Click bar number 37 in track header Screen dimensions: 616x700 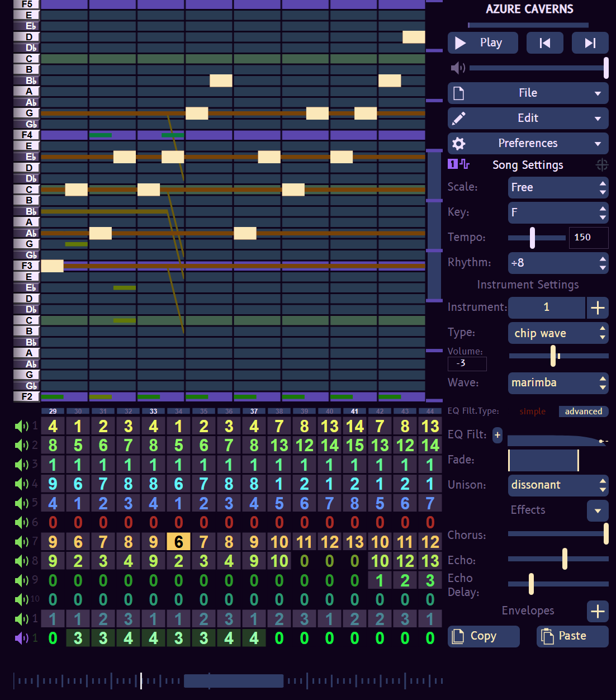click(254, 412)
